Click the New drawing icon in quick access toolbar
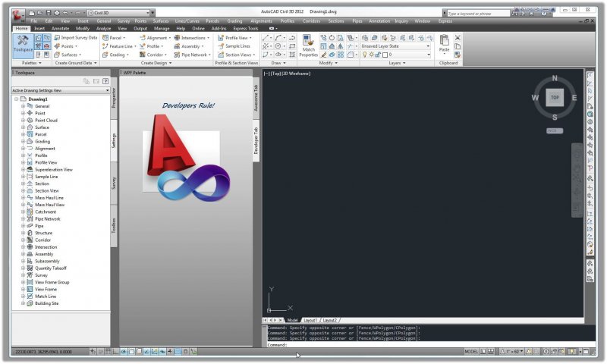The width and height of the screenshot is (607, 364). point(32,13)
